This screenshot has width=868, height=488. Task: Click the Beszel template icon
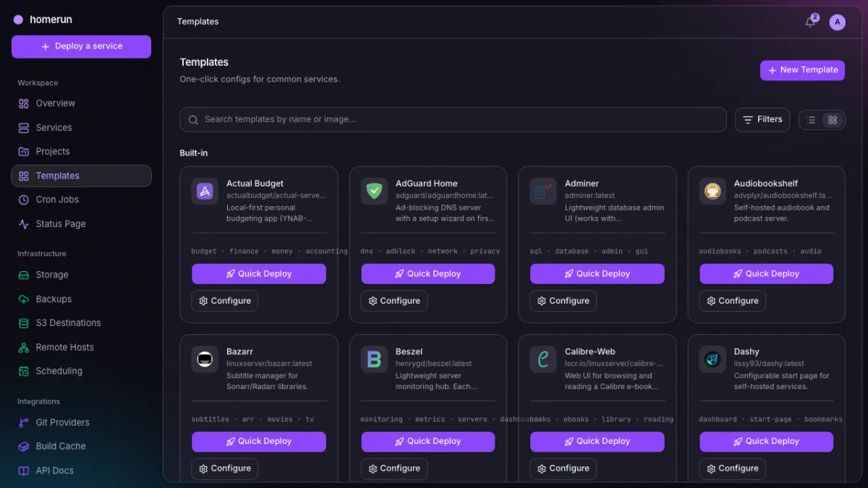click(374, 359)
